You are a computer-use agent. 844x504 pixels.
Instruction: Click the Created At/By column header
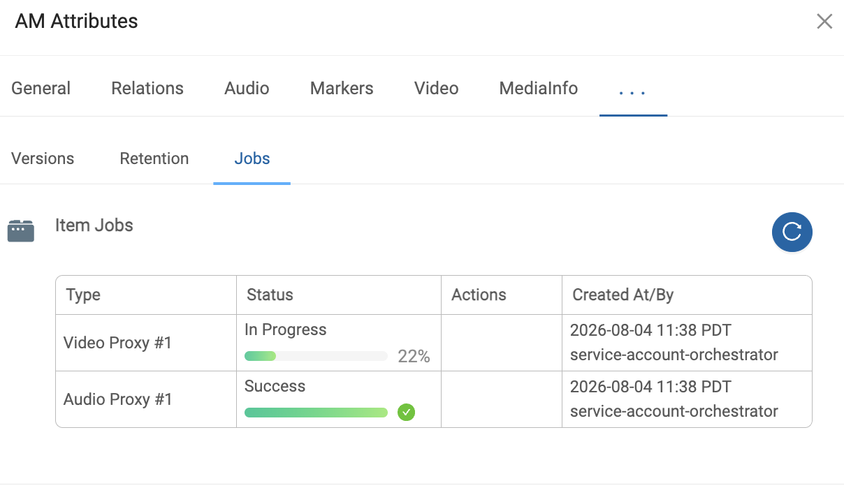tap(687, 295)
